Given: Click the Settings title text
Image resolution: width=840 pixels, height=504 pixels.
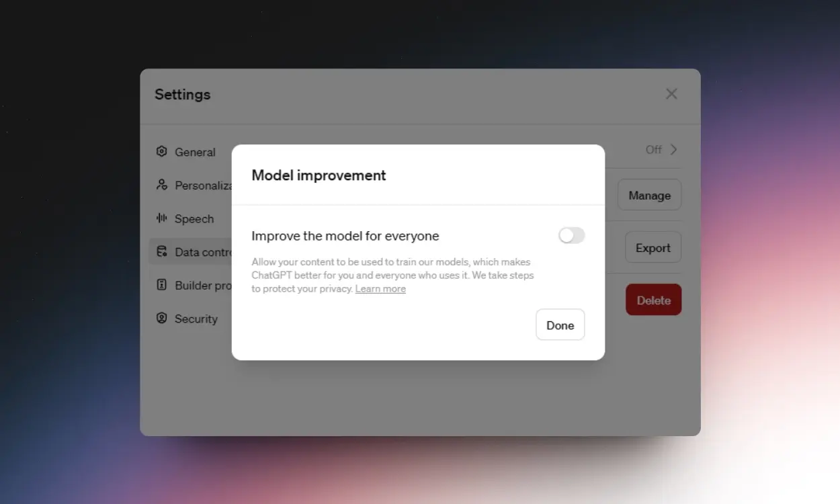Looking at the screenshot, I should [x=182, y=94].
